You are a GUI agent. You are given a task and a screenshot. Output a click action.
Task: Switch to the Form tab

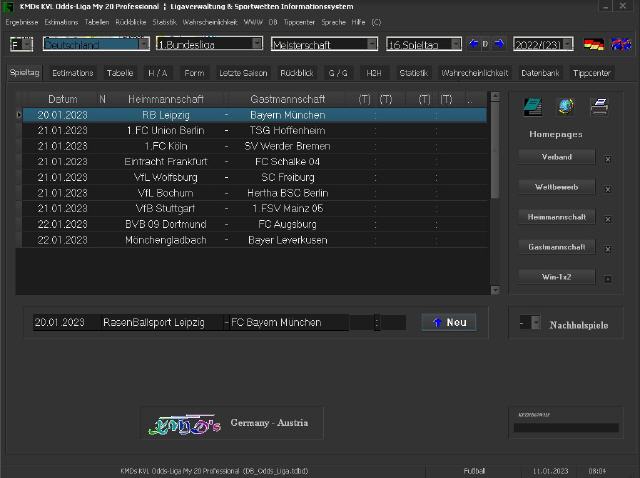point(194,73)
